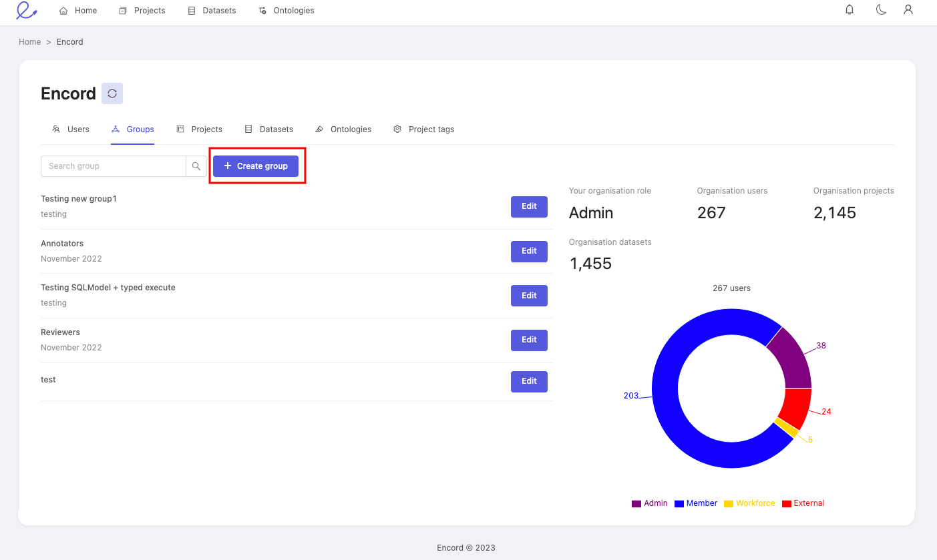
Task: Open user account profile icon
Action: 908,10
